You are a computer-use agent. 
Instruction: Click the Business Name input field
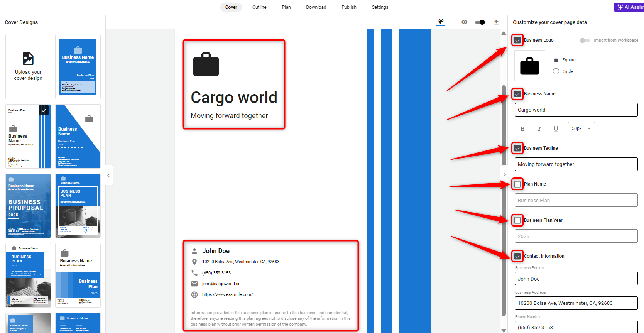click(576, 110)
